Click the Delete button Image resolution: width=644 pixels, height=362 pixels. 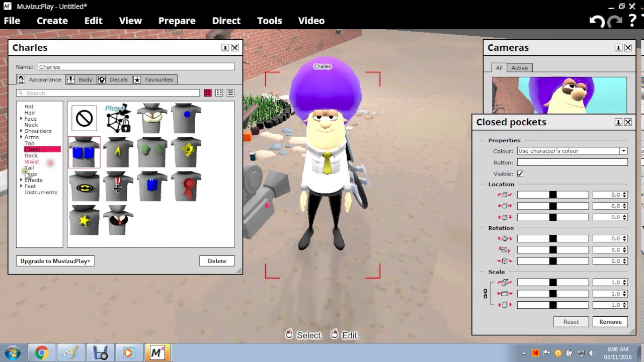[x=217, y=261]
